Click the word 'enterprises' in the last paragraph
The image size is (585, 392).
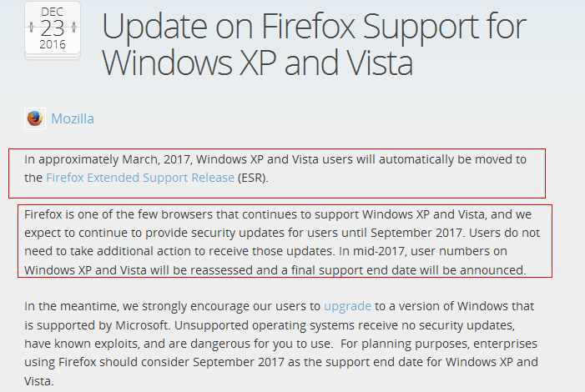click(x=505, y=344)
